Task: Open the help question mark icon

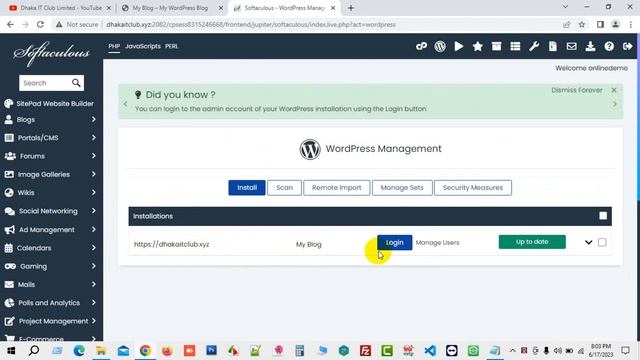Action: 609,46
